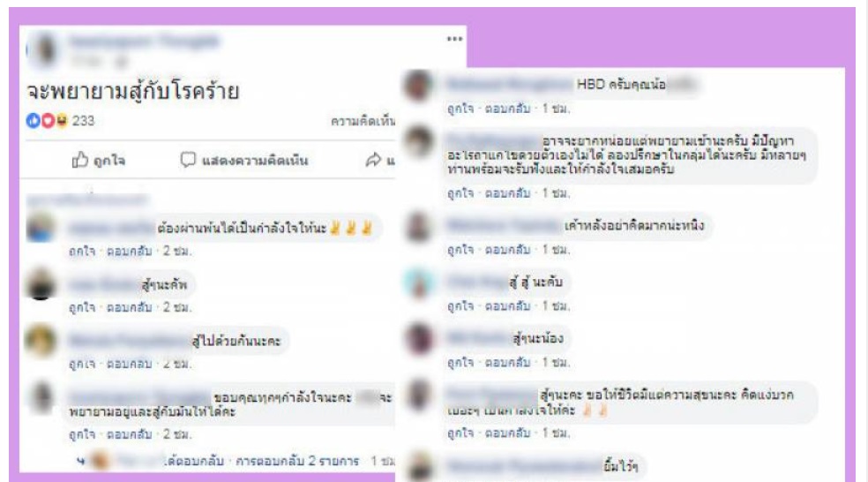
Task: Click the comment bubble แสดงความคิดเห็น icon
Action: click(x=188, y=160)
